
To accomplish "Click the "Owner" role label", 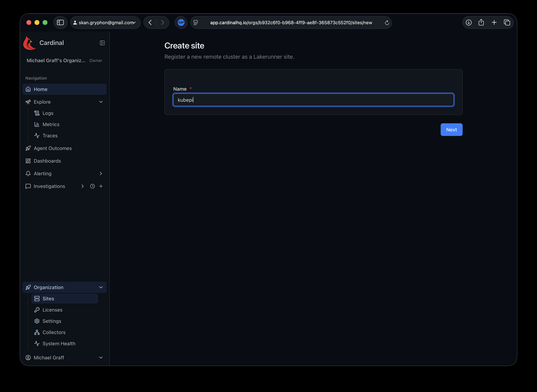I will (96, 61).
